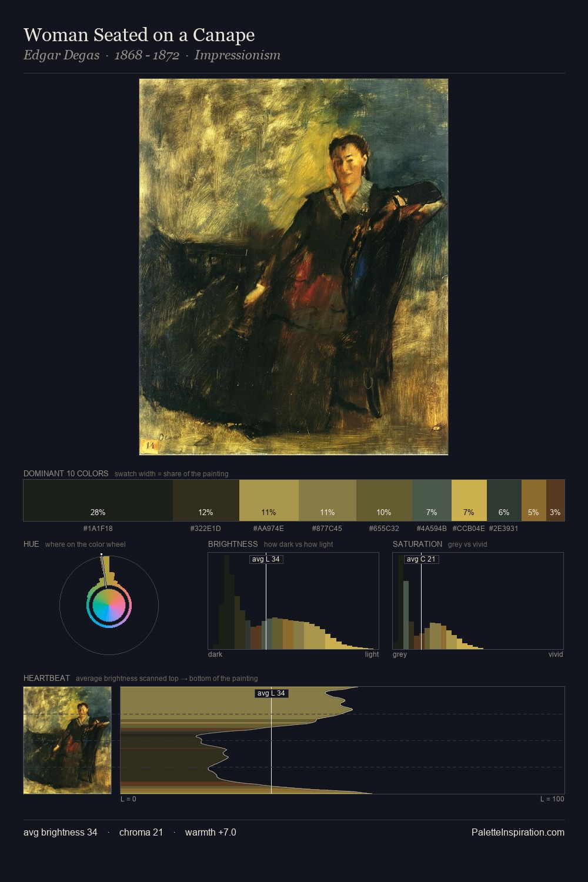Image resolution: width=588 pixels, height=882 pixels.
Task: Choose the #877C45 olive swatch
Action: (x=328, y=500)
